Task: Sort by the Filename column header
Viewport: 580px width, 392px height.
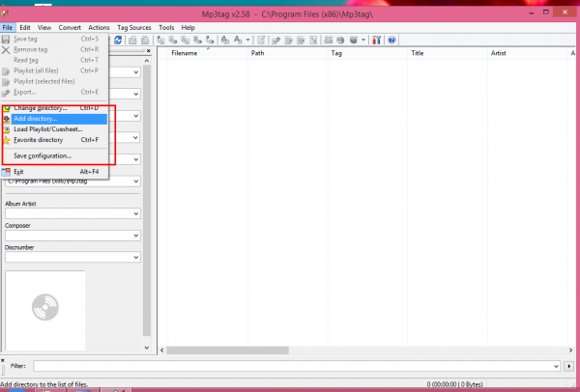Action: (x=184, y=53)
